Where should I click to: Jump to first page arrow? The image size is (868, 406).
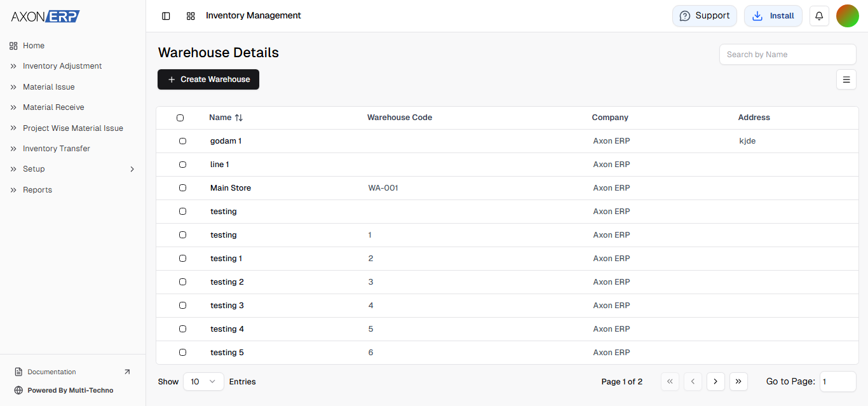(x=670, y=381)
